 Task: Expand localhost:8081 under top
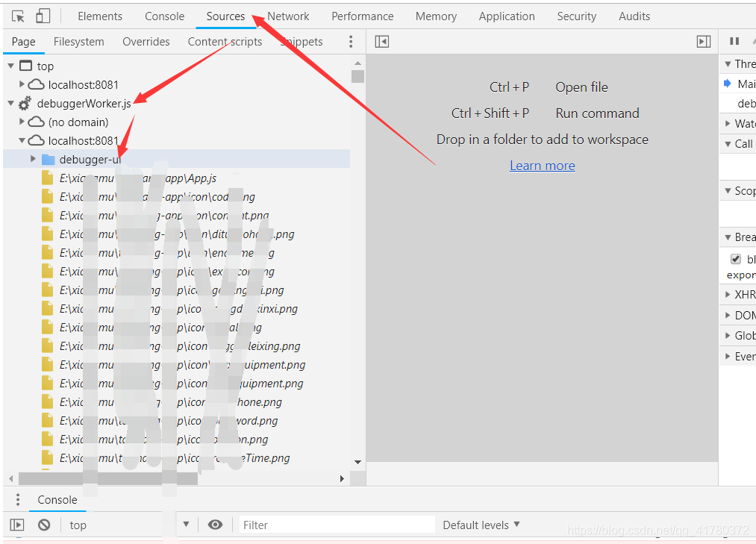[22, 84]
